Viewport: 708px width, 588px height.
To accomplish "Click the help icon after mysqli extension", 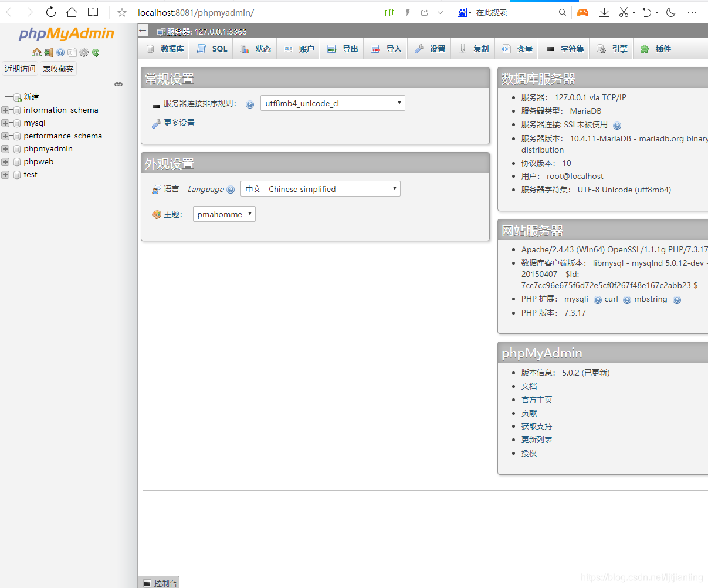I will point(598,300).
